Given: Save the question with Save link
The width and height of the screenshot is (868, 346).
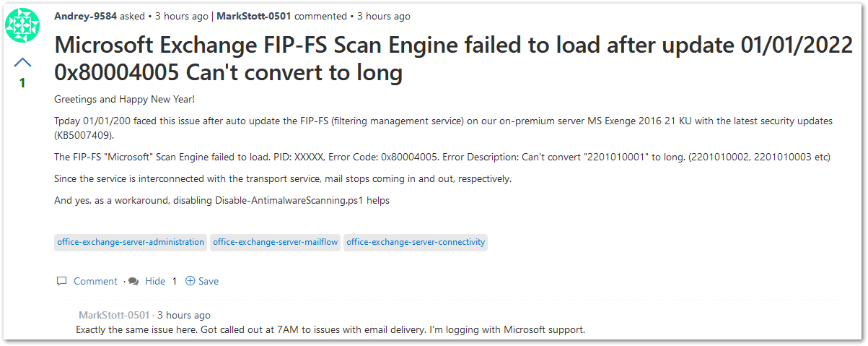Looking at the screenshot, I should click(209, 281).
